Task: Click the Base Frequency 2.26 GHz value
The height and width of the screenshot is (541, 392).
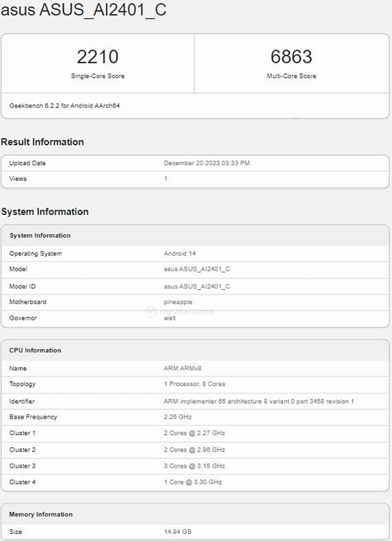Action: [177, 417]
